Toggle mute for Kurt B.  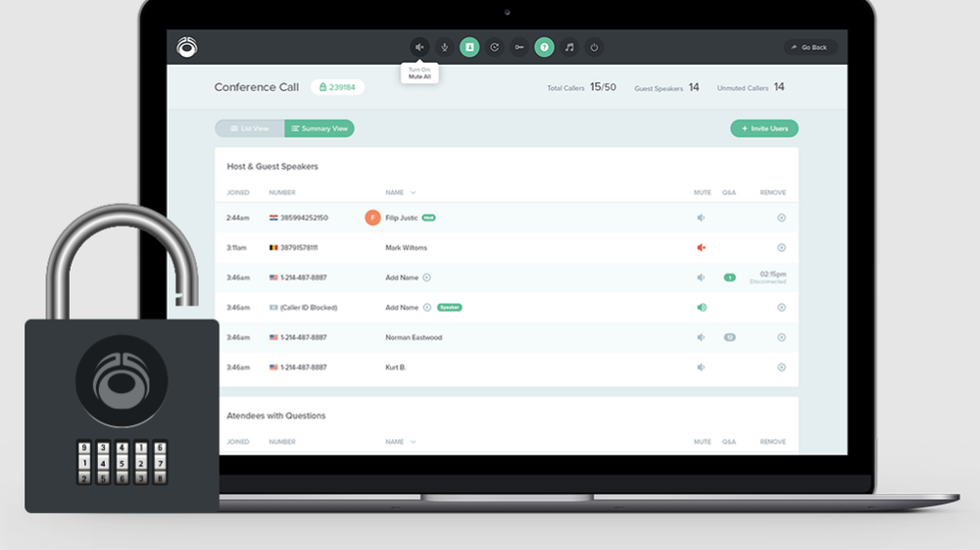tap(702, 368)
